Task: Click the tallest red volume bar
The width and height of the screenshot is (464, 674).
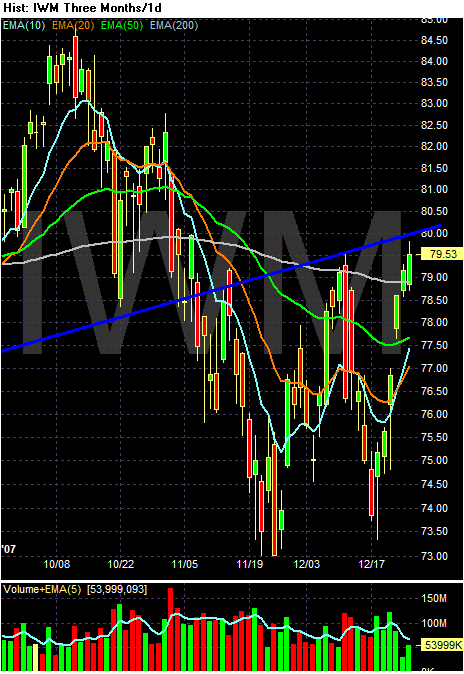Action: [x=170, y=629]
